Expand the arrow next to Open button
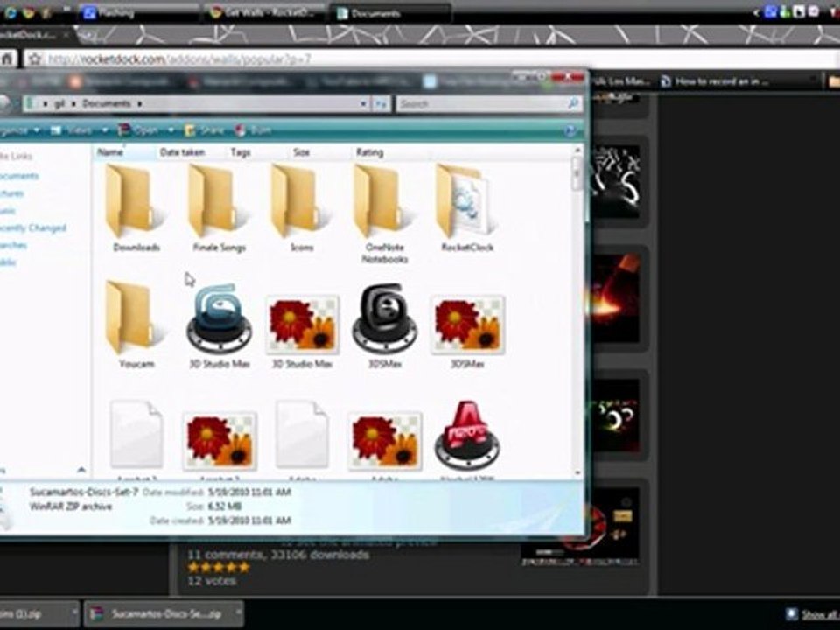840x630 pixels. (171, 130)
